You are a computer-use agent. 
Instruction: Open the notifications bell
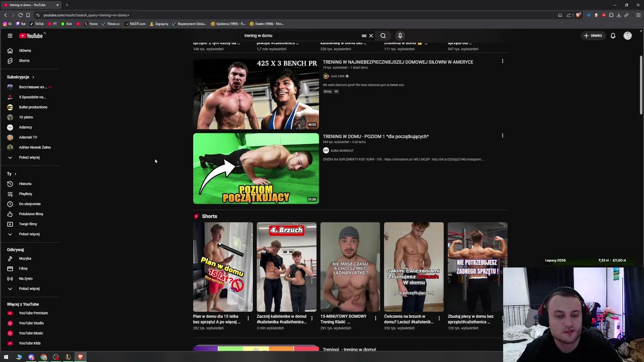point(613,36)
